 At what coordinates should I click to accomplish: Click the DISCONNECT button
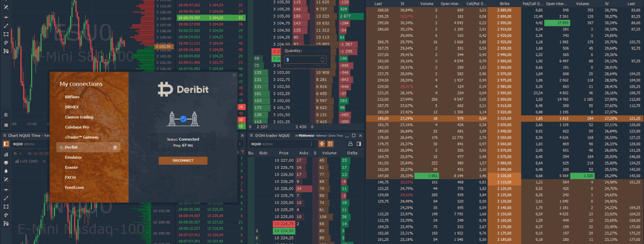tap(183, 160)
